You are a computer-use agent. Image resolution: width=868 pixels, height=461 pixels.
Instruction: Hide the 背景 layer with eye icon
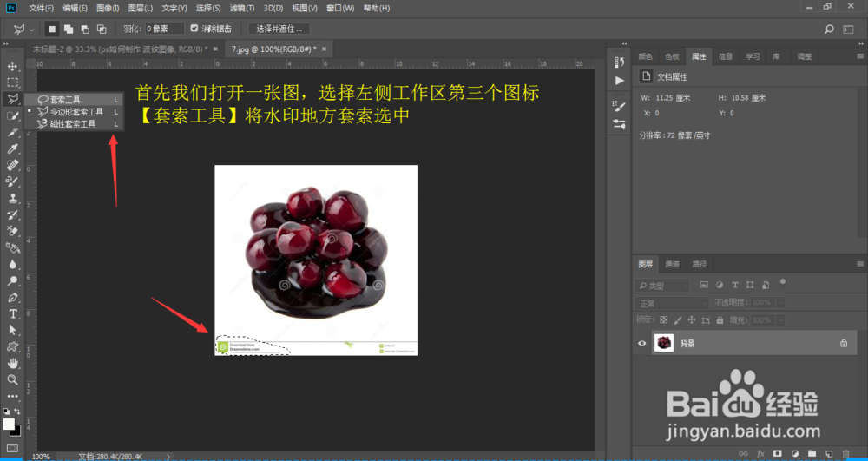642,343
